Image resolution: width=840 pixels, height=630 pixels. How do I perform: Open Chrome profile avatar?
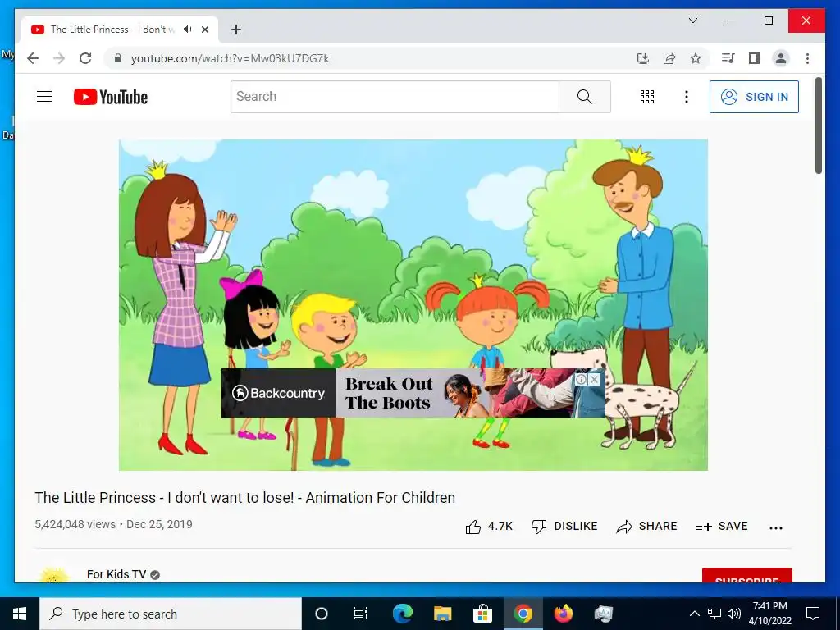coord(781,58)
